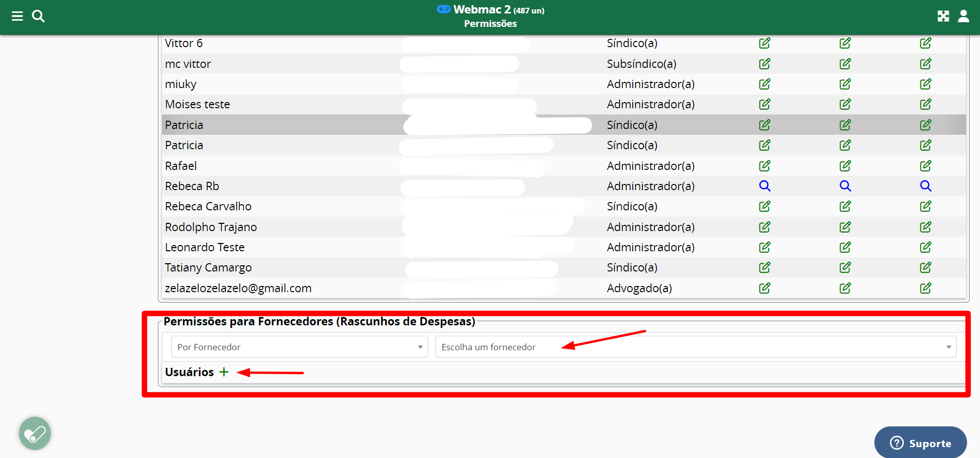The image size is (980, 458).
Task: Click middle edit icon for Tatiany Camargo
Action: [x=845, y=267]
